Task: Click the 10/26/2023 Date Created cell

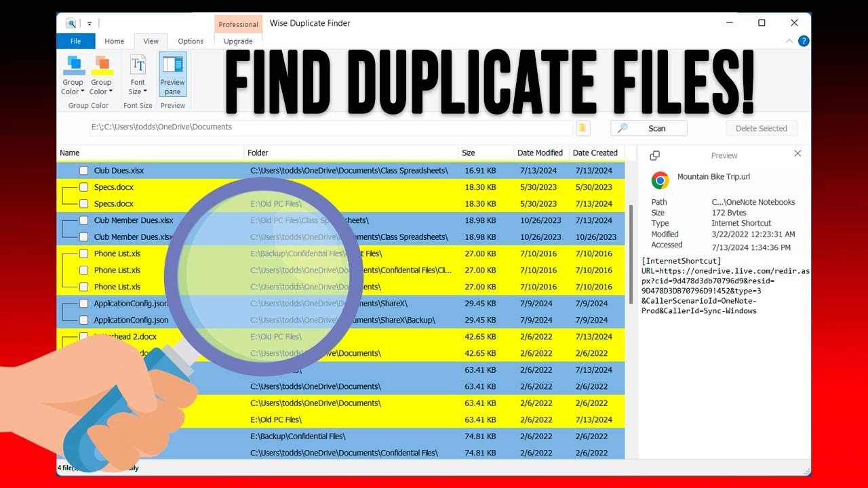Action: [596, 237]
